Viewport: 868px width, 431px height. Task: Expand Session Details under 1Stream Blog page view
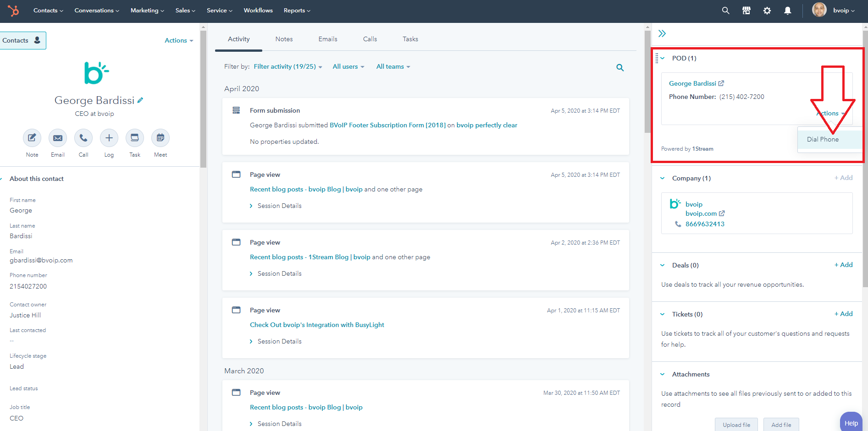coord(276,273)
